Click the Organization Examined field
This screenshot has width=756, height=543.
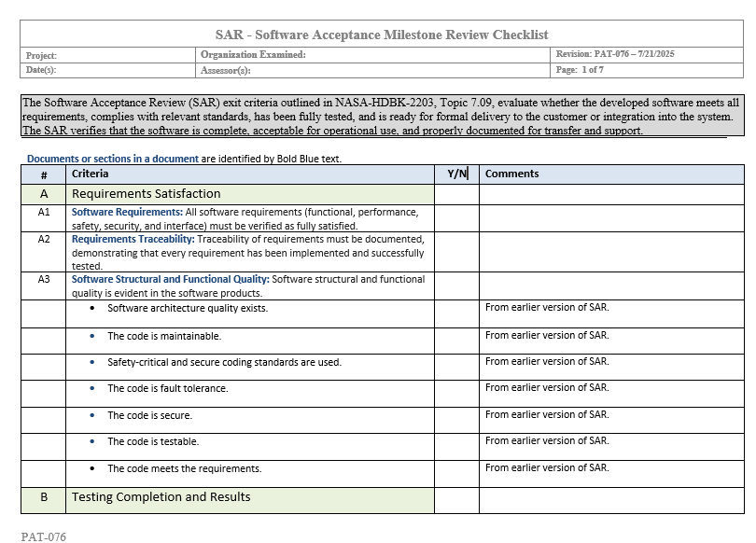373,55
